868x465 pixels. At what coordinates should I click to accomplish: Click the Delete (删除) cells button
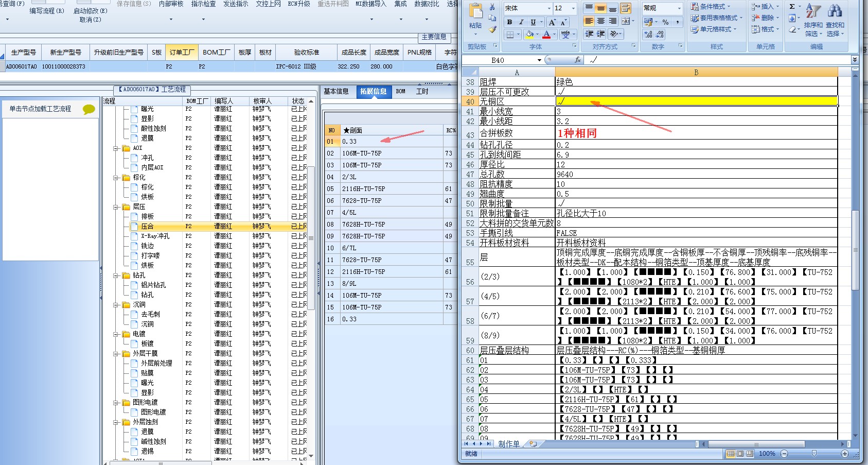pyautogui.click(x=765, y=18)
